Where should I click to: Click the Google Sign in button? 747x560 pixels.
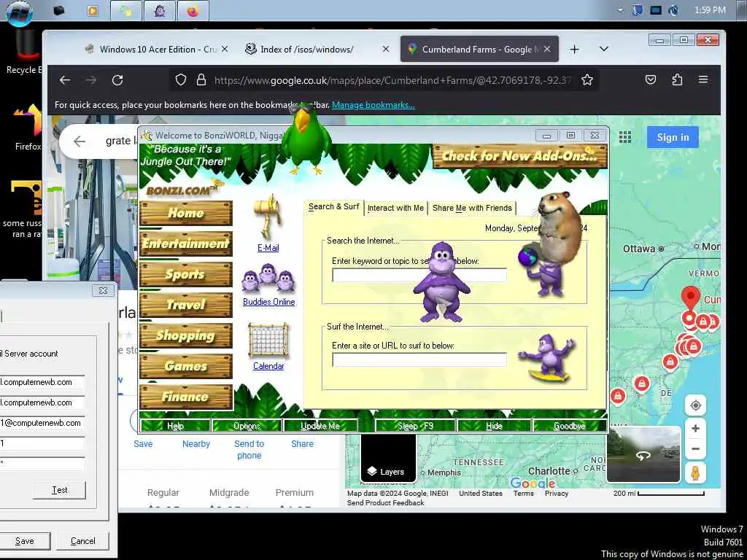[673, 137]
